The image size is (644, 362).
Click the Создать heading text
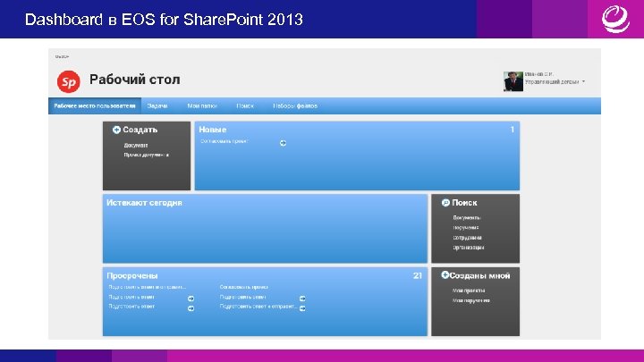[140, 130]
